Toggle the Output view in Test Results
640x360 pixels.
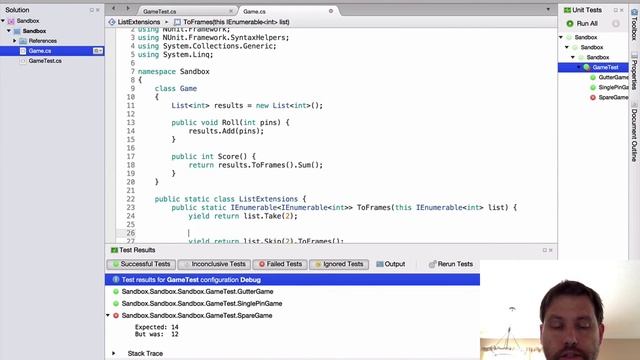pos(391,264)
